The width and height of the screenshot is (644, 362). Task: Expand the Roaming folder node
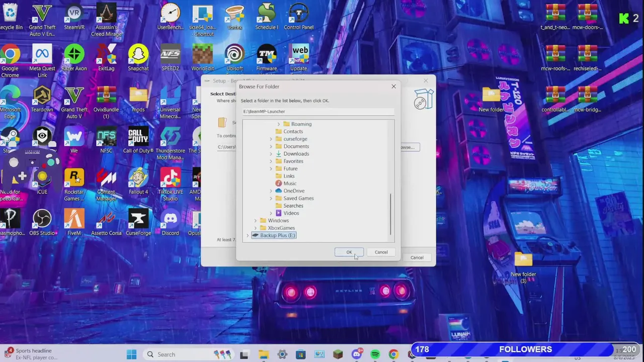tap(279, 124)
